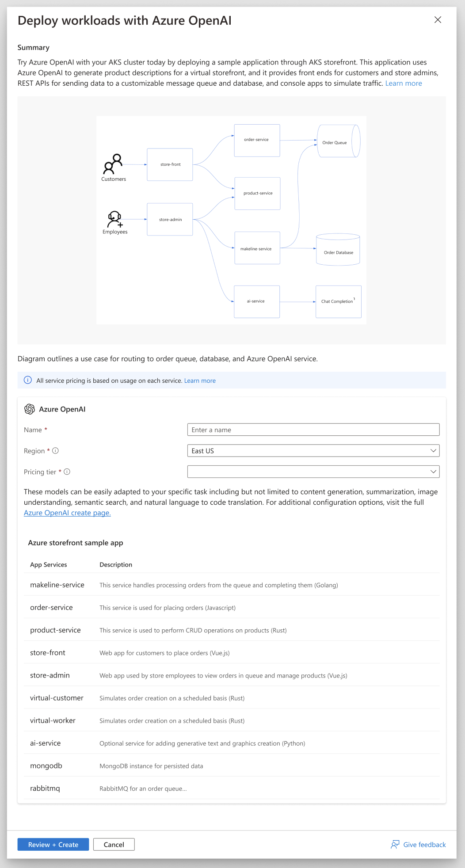Click the Customers icon in diagram
The height and width of the screenshot is (868, 465).
tap(113, 164)
